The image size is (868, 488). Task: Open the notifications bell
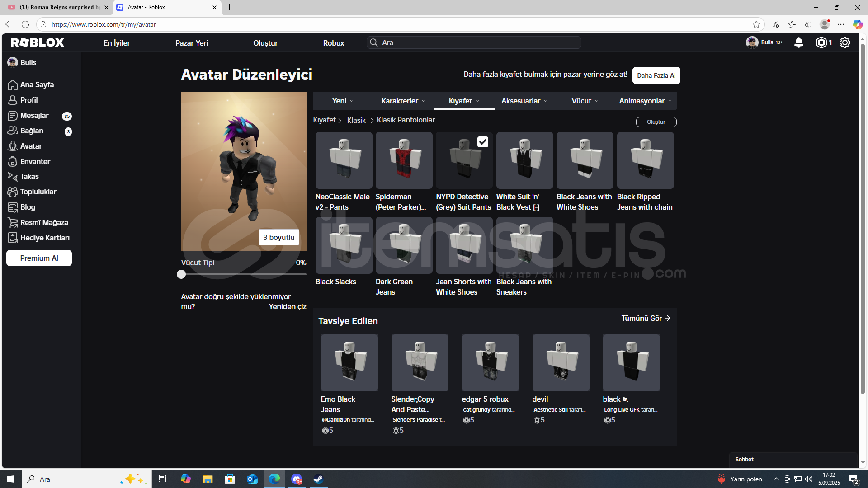coord(799,42)
